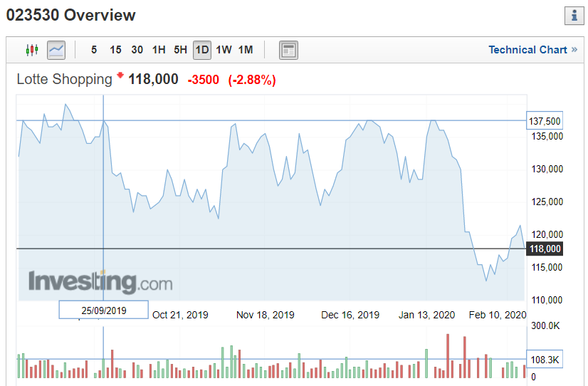588x386 pixels.
Task: Click the red down arrow indicator
Action: pos(120,75)
